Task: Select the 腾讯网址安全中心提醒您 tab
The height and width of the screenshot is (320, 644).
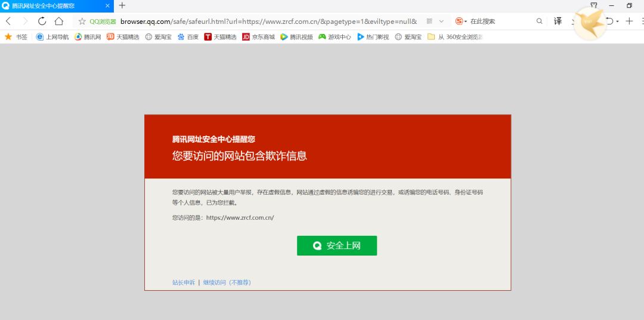Action: [57, 6]
